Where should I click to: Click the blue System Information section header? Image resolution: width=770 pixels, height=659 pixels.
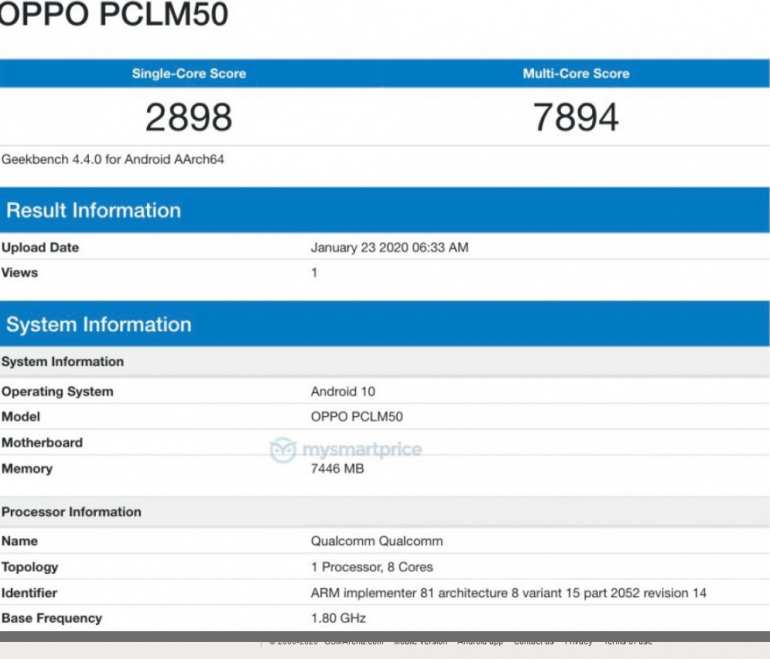tap(385, 324)
